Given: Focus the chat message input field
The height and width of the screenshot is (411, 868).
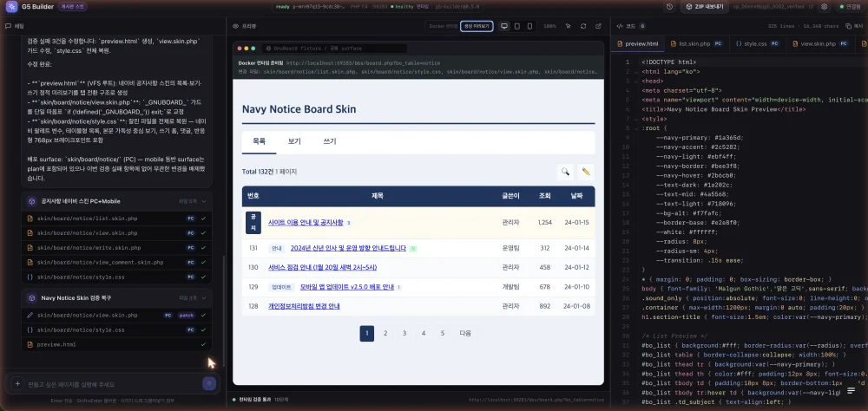Looking at the screenshot, I should (x=114, y=384).
